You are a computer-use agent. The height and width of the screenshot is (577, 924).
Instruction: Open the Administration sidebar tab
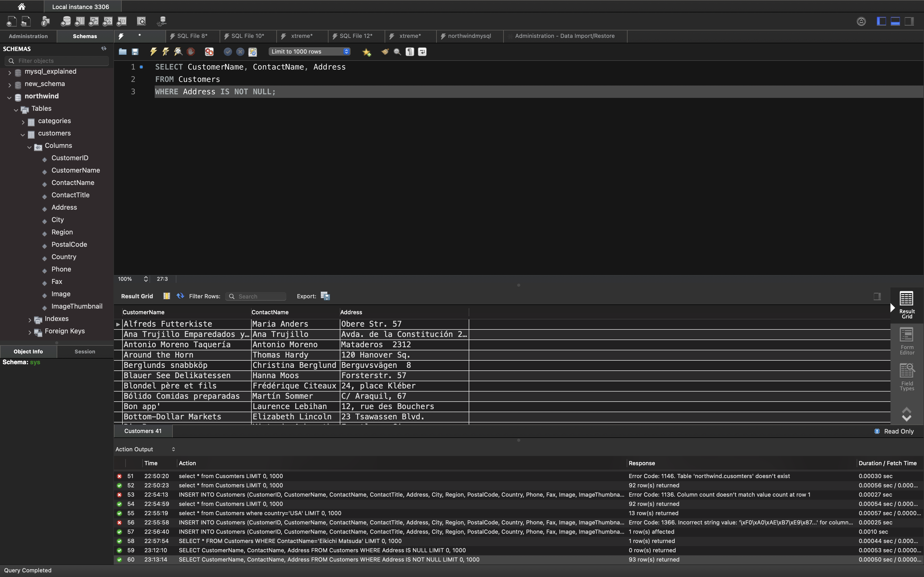click(x=28, y=36)
